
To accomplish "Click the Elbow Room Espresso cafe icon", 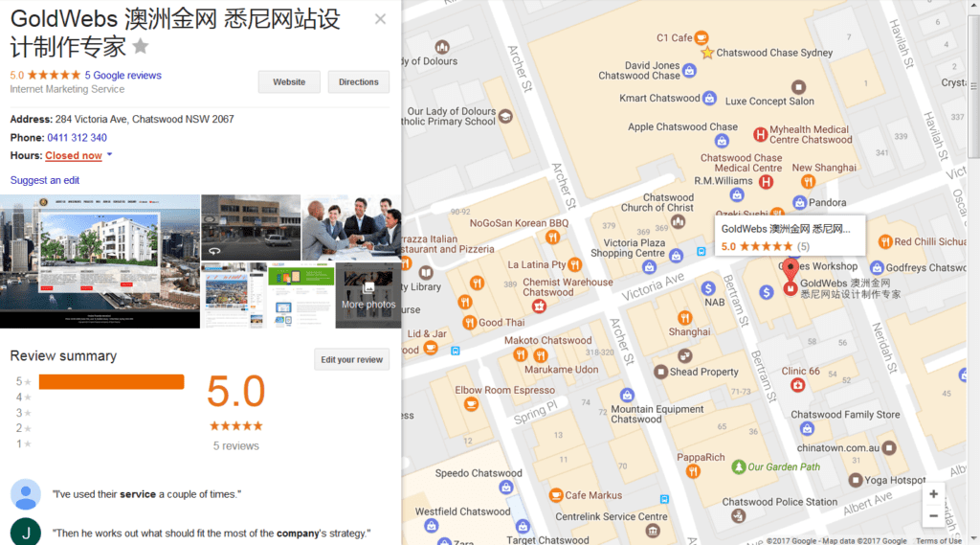I will click(470, 404).
